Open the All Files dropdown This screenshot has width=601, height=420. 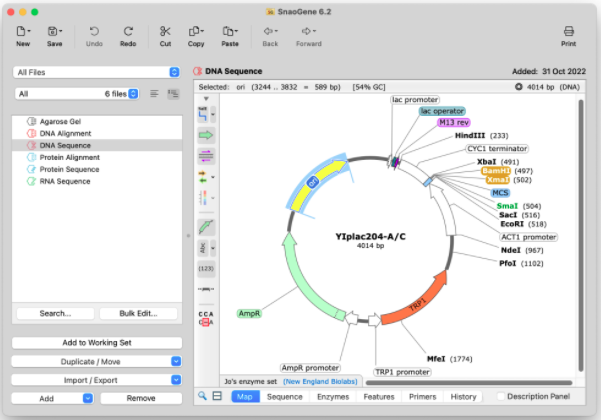(x=97, y=72)
